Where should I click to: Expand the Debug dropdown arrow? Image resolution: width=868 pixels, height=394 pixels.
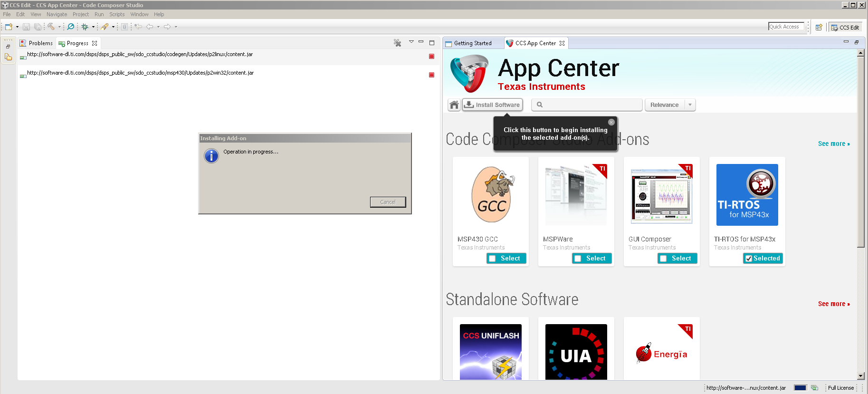click(93, 27)
